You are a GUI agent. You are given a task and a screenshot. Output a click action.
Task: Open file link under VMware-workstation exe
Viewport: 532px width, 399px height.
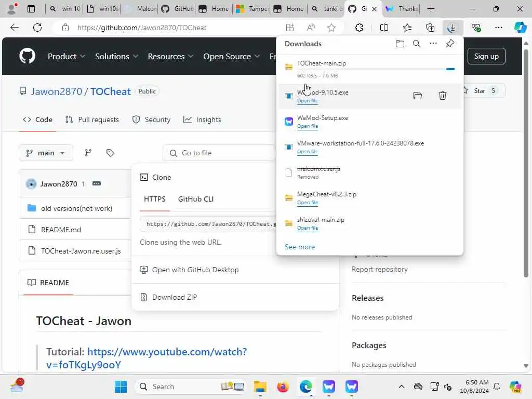point(308,152)
